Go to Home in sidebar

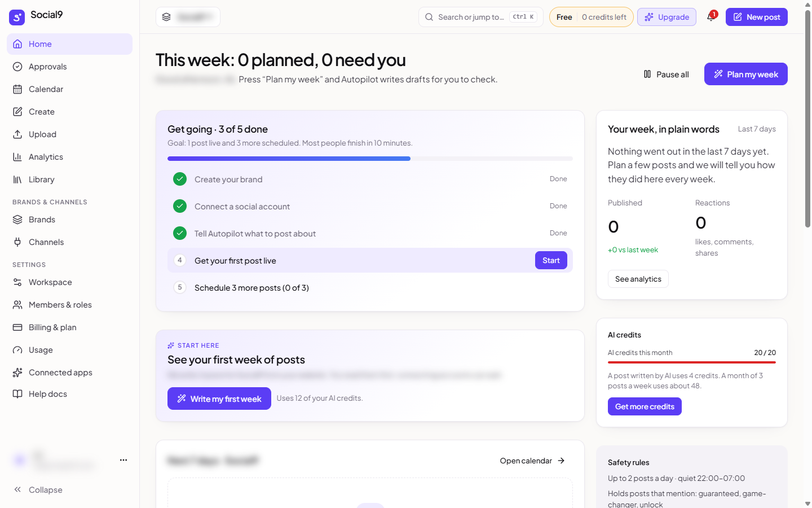(69, 44)
